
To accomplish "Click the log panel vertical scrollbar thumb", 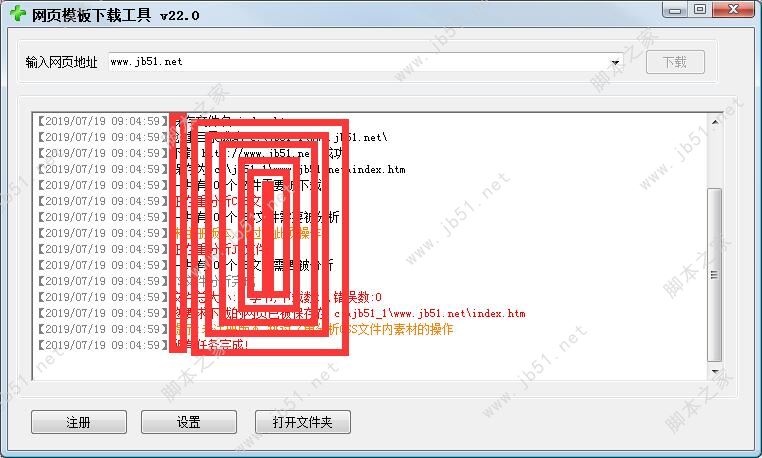I will [714, 275].
